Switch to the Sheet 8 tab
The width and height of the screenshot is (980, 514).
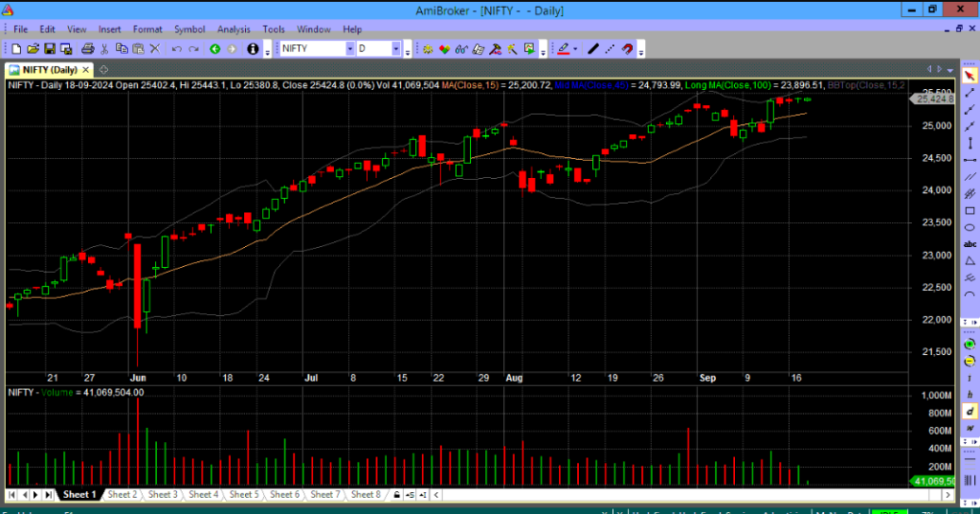366,495
